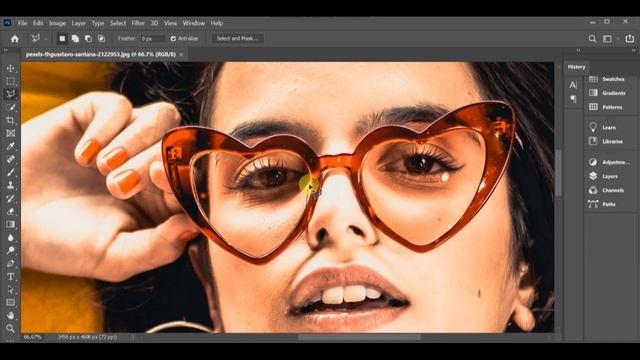Open the 3D menu
640x360 pixels.
[154, 23]
